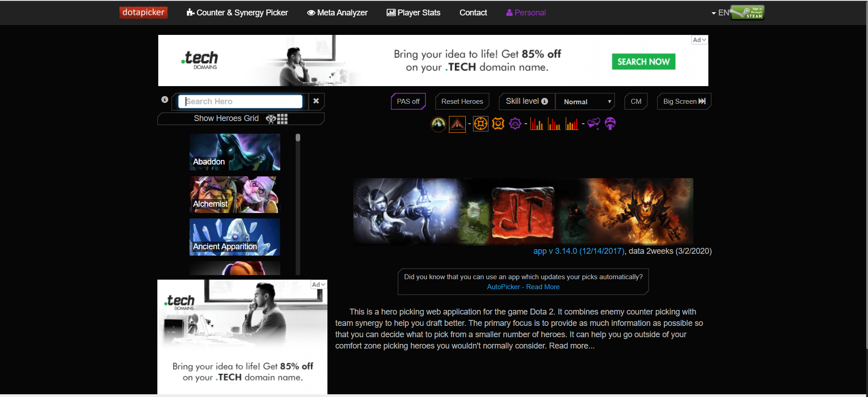The image size is (868, 397).
Task: Click the Show Heroes Grid button
Action: point(241,118)
